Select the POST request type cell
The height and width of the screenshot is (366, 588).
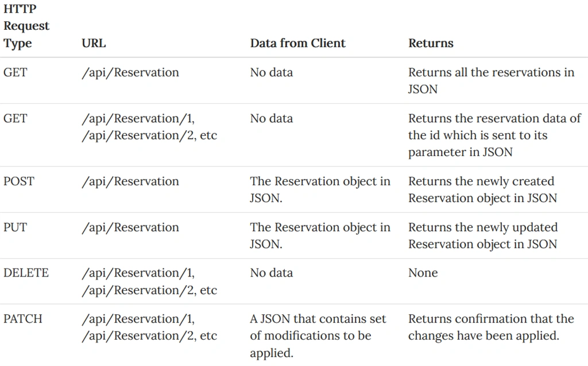[19, 181]
